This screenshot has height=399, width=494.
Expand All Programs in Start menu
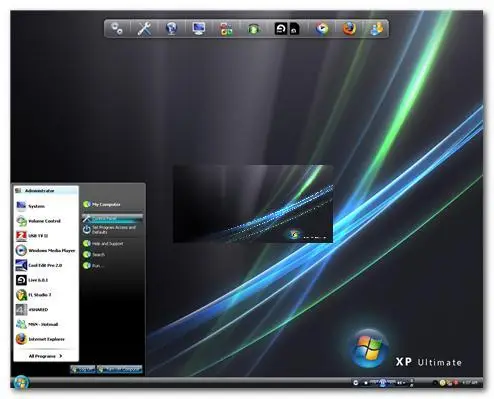pos(45,356)
